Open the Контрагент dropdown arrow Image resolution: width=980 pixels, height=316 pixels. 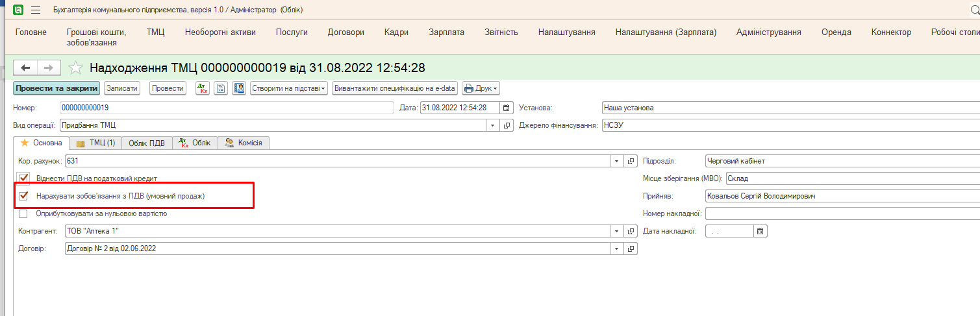click(x=616, y=231)
